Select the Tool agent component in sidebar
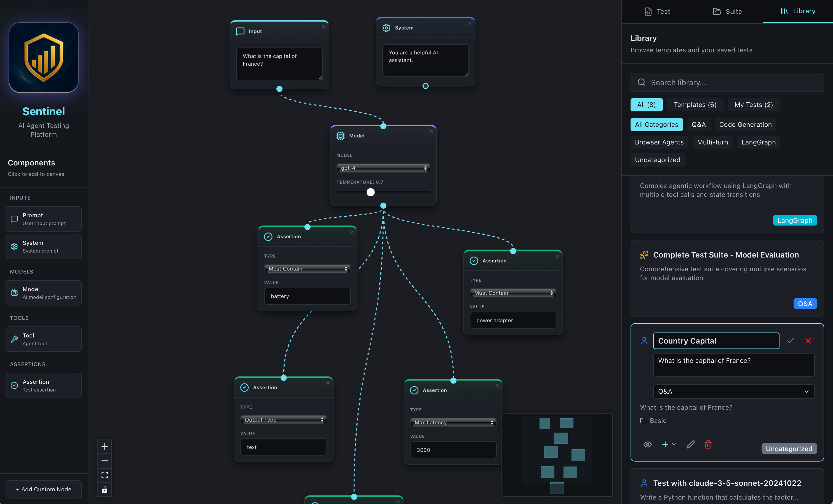This screenshot has height=504, width=833. [43, 339]
